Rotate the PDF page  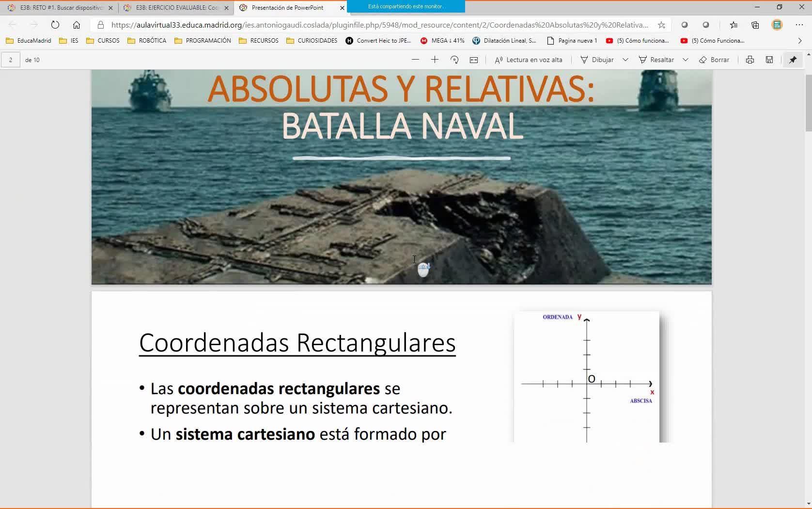[454, 60]
